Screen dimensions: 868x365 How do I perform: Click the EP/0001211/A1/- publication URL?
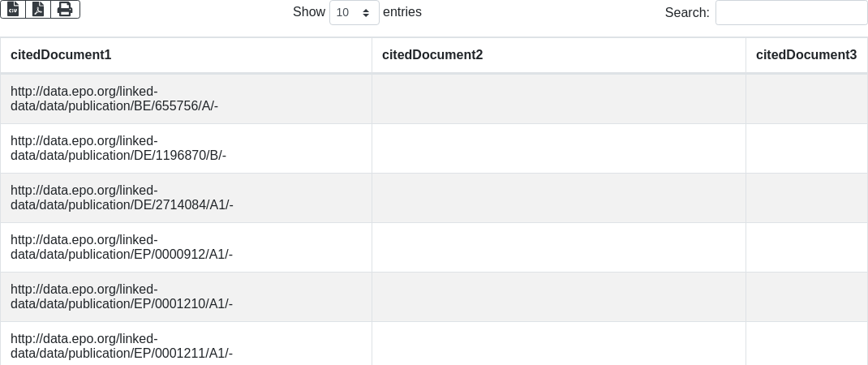(122, 346)
